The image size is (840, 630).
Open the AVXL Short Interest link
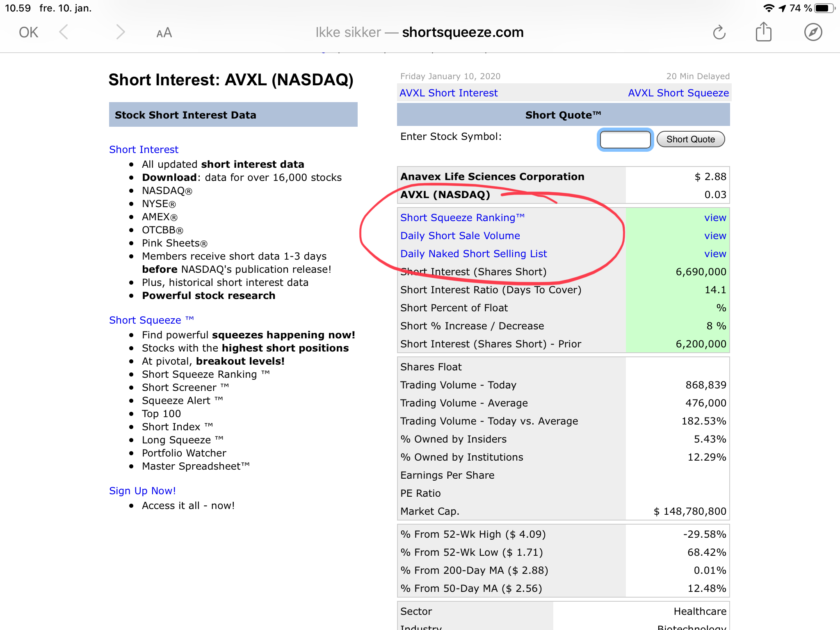pos(448,93)
